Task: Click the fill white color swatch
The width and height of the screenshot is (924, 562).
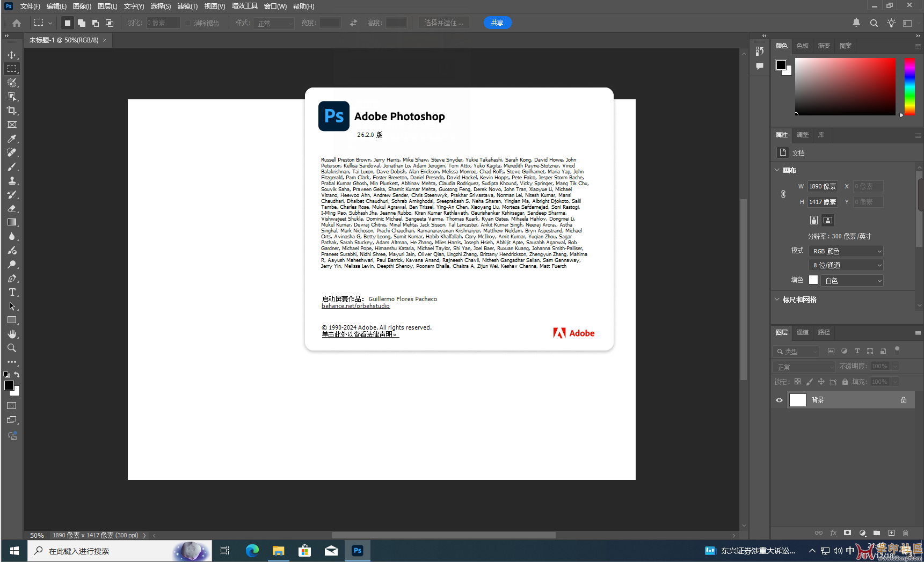Action: (x=813, y=280)
